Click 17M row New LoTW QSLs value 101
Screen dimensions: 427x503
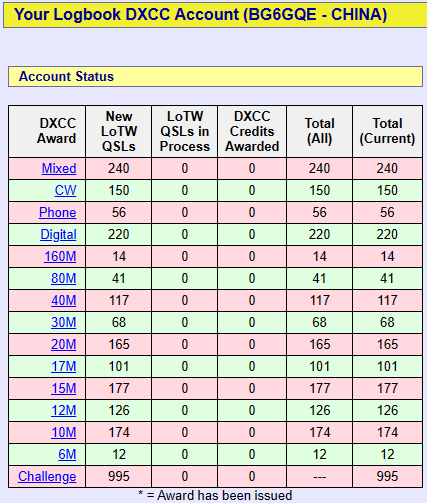point(119,366)
